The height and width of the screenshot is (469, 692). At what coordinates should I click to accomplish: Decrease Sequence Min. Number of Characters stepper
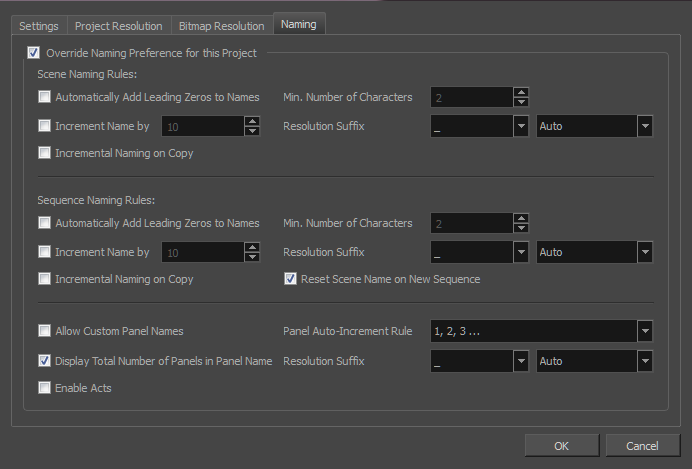tap(521, 228)
